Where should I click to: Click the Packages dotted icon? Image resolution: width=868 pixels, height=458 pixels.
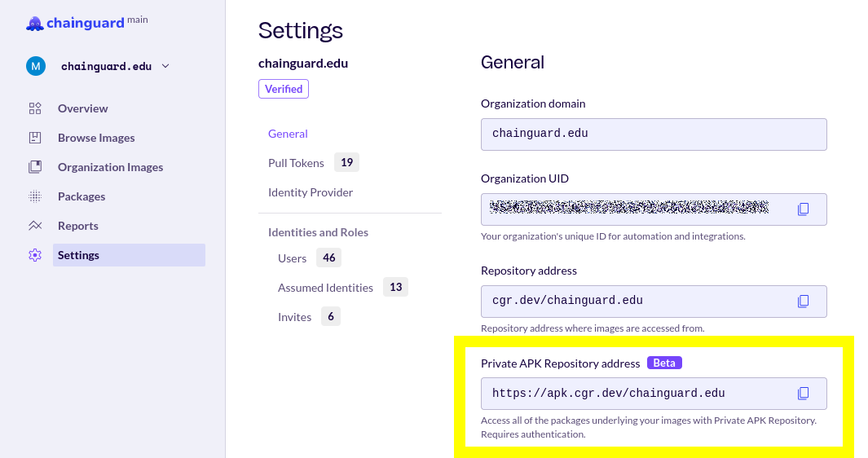[35, 196]
